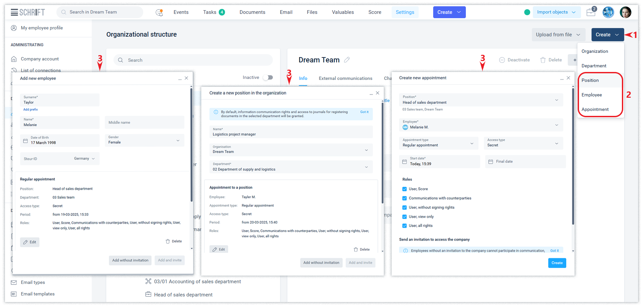Select Position from the Create menu
The image size is (644, 307).
(590, 80)
